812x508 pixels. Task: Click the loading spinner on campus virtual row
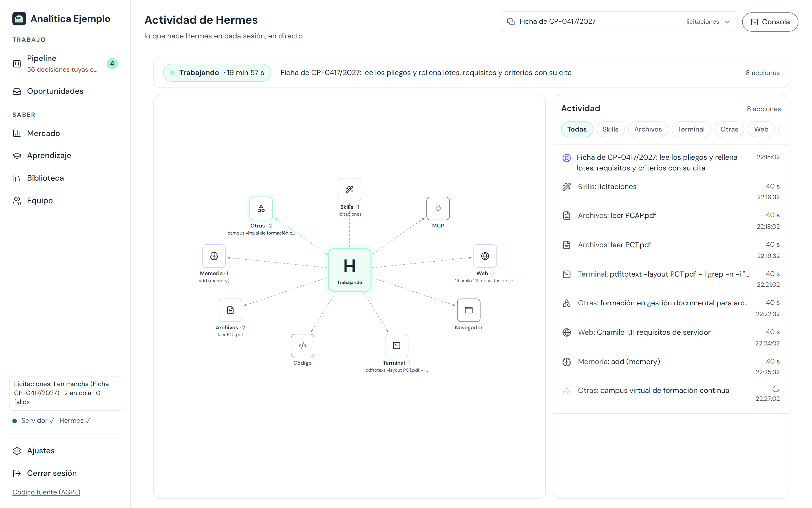point(775,389)
